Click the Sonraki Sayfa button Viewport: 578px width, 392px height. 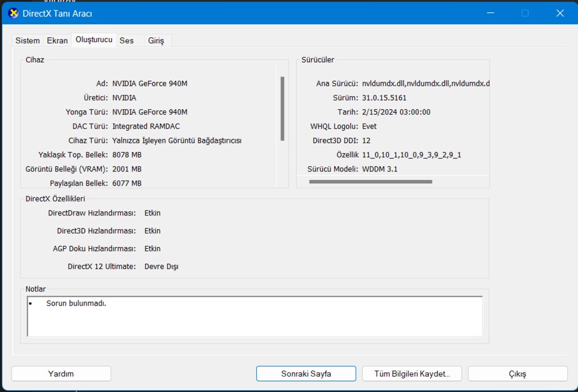coord(306,373)
